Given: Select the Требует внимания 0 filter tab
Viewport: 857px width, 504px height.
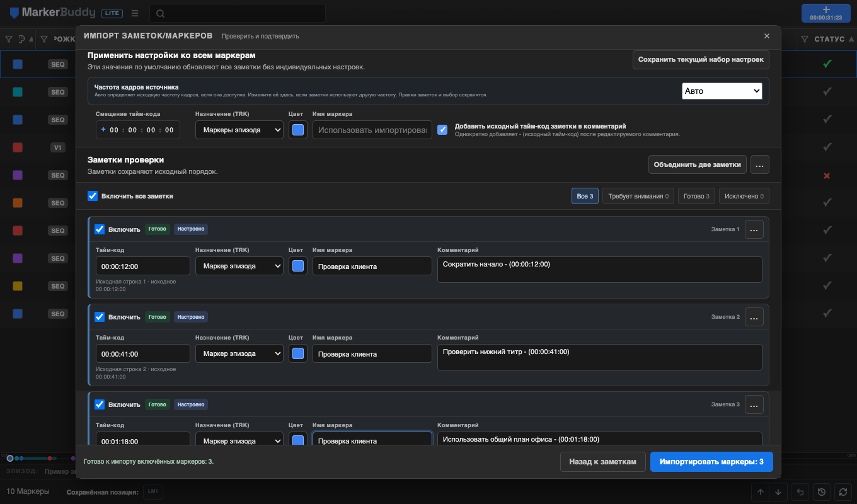Looking at the screenshot, I should [x=638, y=197].
